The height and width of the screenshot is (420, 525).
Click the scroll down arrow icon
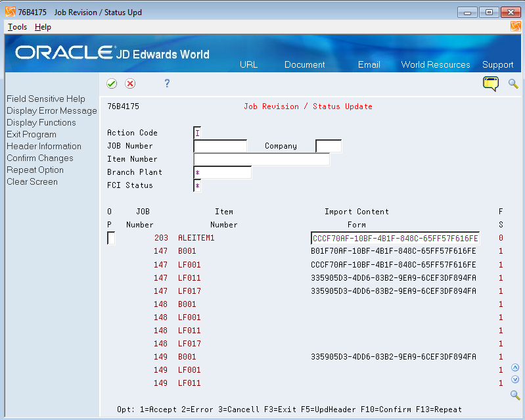[515, 379]
